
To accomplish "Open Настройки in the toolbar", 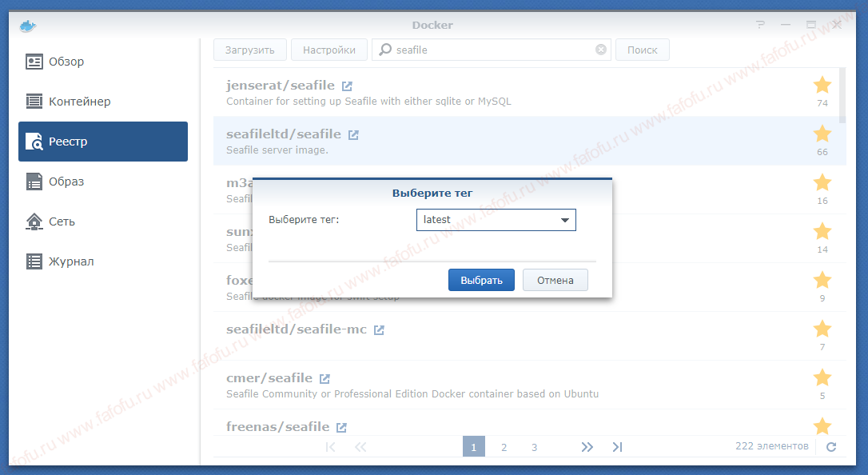I will click(x=328, y=50).
